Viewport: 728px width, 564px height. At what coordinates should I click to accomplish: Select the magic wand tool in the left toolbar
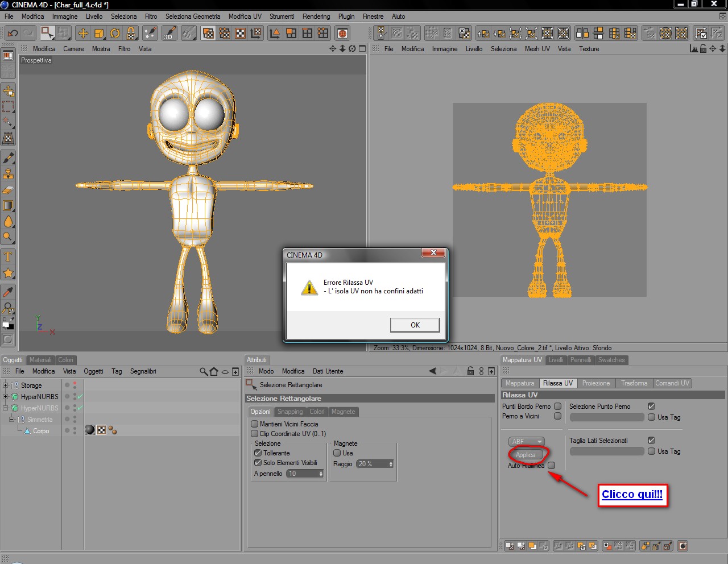(x=8, y=122)
